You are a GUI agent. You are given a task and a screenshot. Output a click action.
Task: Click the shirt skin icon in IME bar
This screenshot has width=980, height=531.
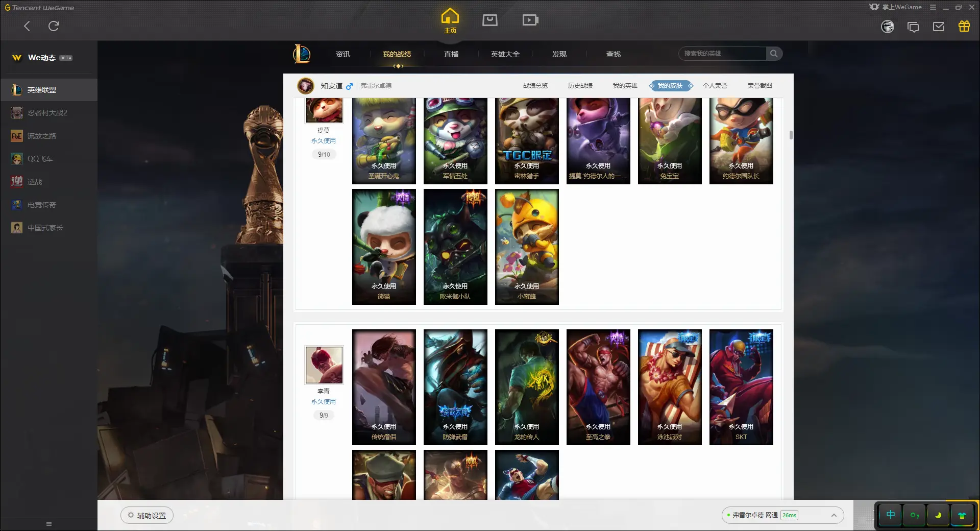[962, 515]
